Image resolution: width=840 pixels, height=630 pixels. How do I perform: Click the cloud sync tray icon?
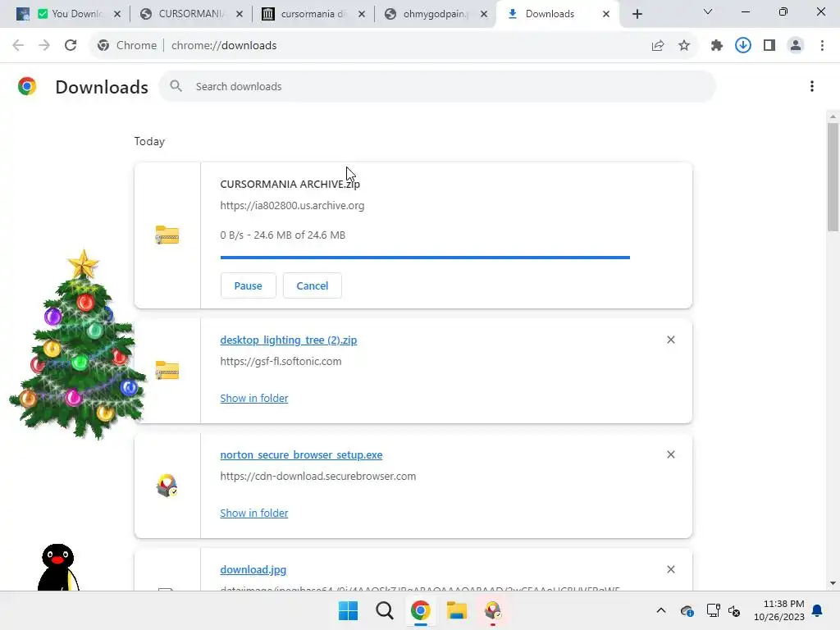tap(687, 610)
